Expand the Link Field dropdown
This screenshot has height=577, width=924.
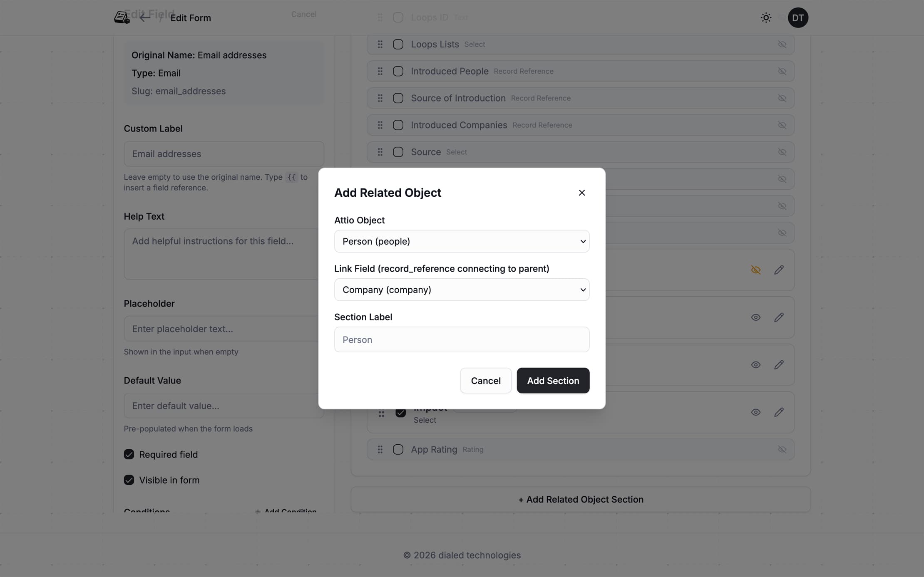tap(462, 290)
